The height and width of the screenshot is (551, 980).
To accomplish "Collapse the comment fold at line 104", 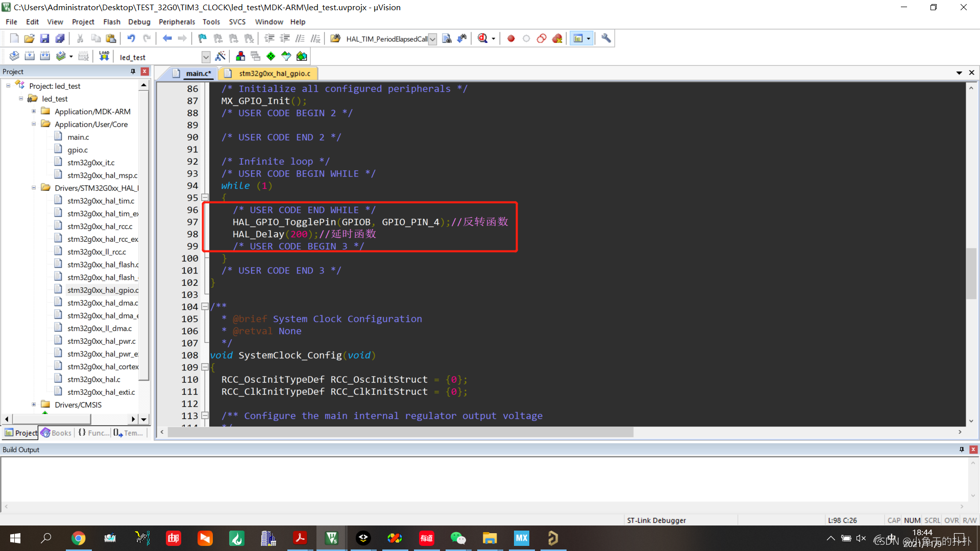I will coord(205,307).
